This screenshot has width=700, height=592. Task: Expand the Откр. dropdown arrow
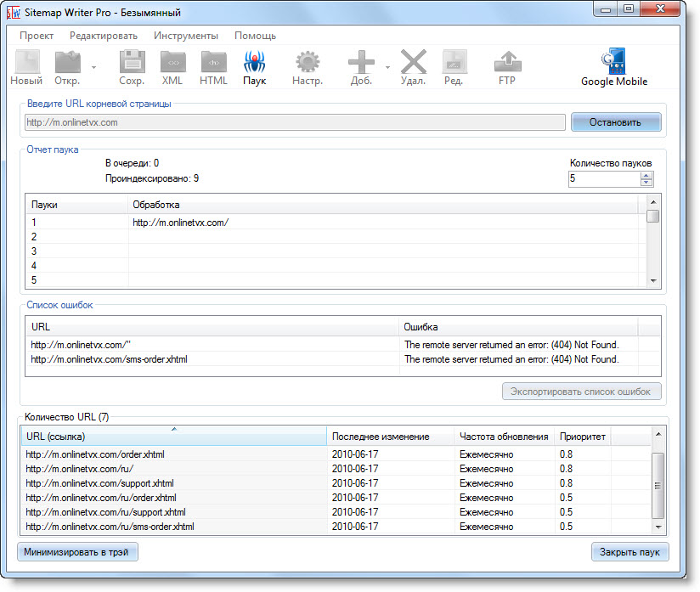pos(93,67)
